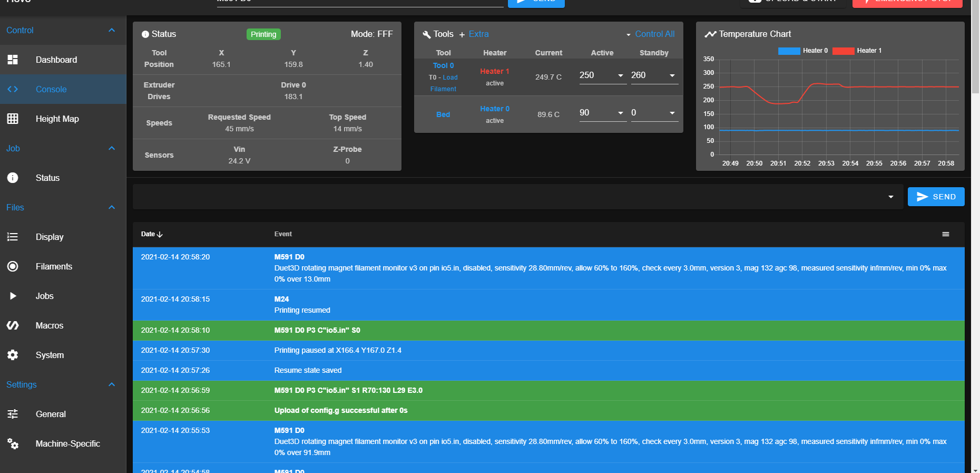Go to Dashboard menu item
This screenshot has width=980, height=473.
[x=63, y=60]
